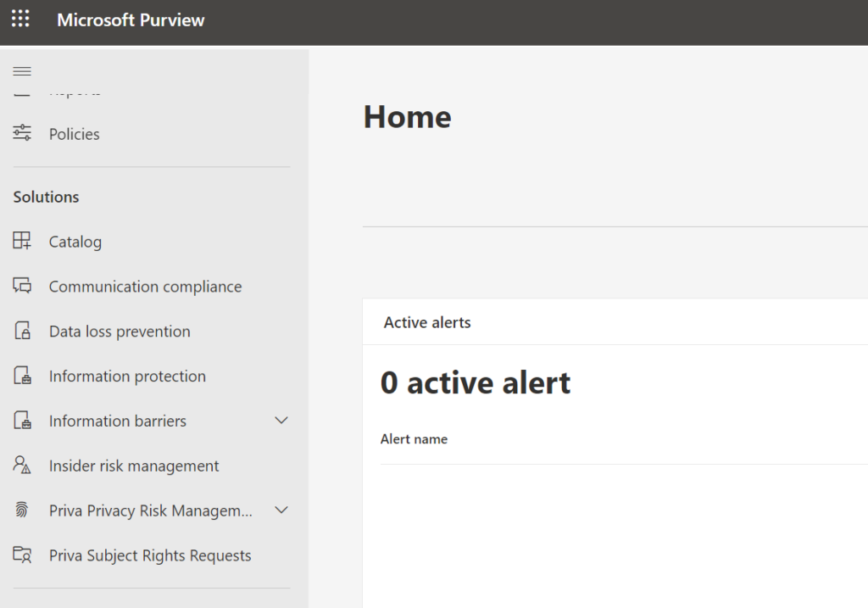The image size is (868, 608).
Task: Click the Communication compliance chat icon
Action: pos(22,286)
